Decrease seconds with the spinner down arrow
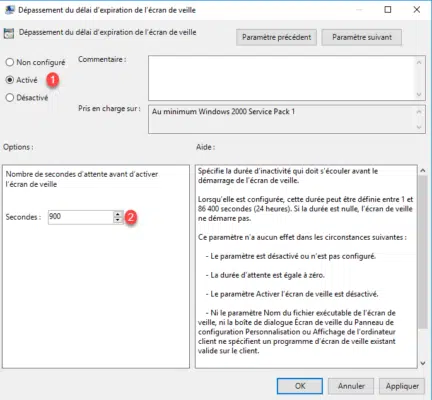This screenshot has width=432, height=400. point(118,220)
